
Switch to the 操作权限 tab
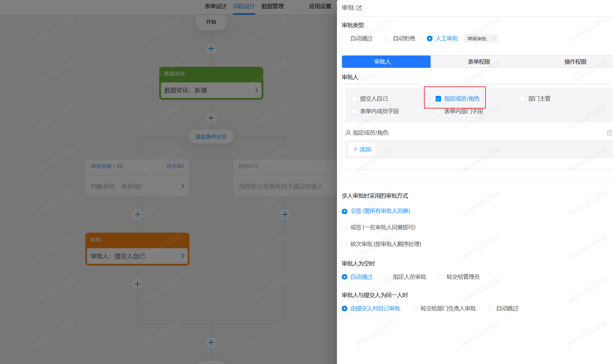[575, 62]
